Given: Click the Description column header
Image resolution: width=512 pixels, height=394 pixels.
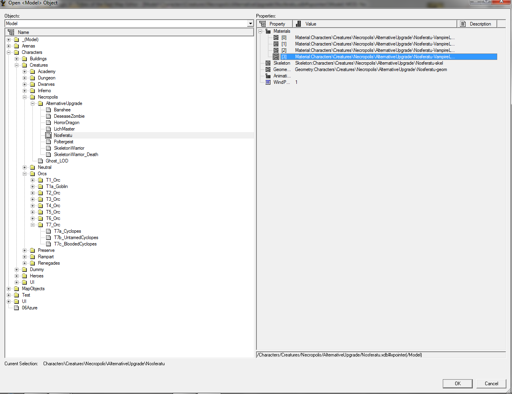Looking at the screenshot, I should pos(476,24).
